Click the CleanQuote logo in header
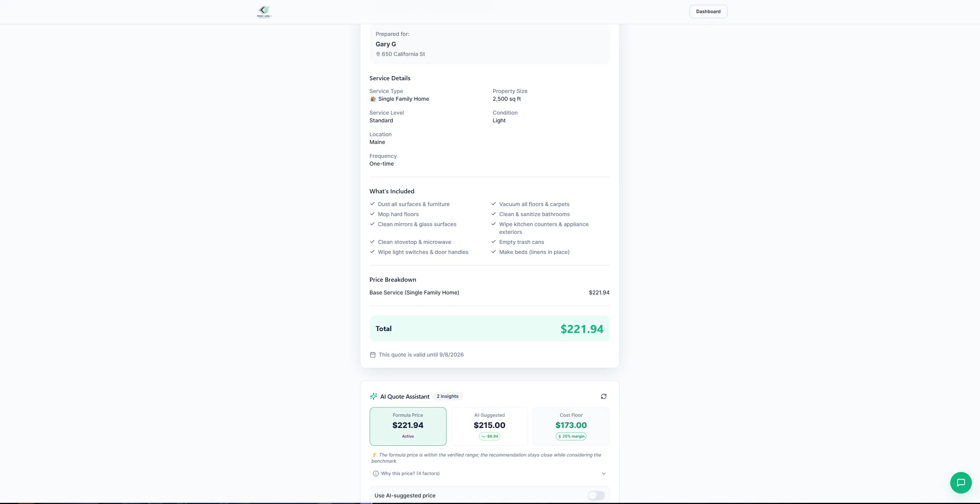Screen dimensions: 980x504 (264, 12)
